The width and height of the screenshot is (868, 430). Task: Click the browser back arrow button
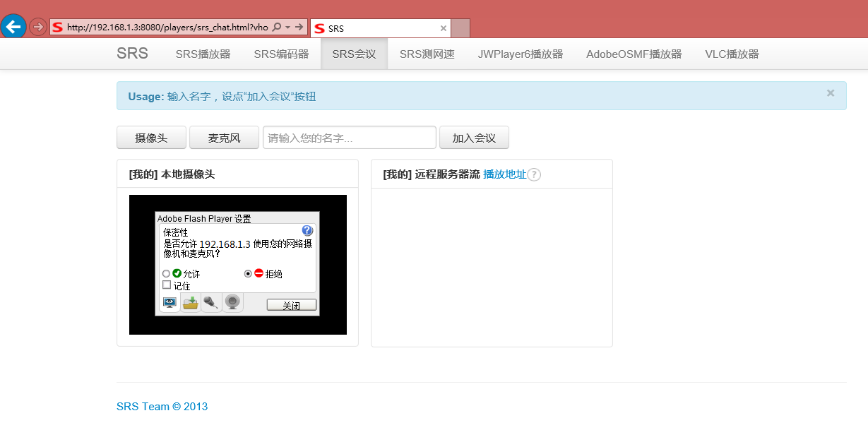tap(13, 27)
